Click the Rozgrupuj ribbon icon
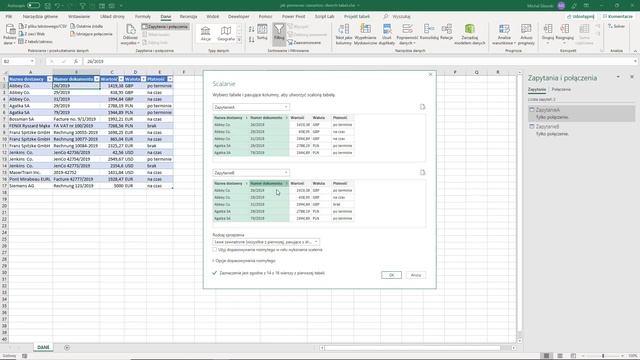This screenshot has width=640, height=360. 564,33
